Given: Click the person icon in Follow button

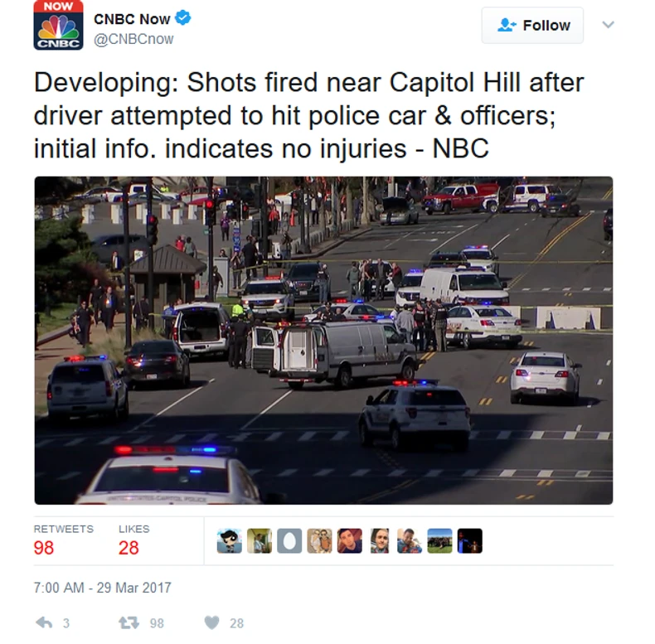Looking at the screenshot, I should [x=507, y=25].
